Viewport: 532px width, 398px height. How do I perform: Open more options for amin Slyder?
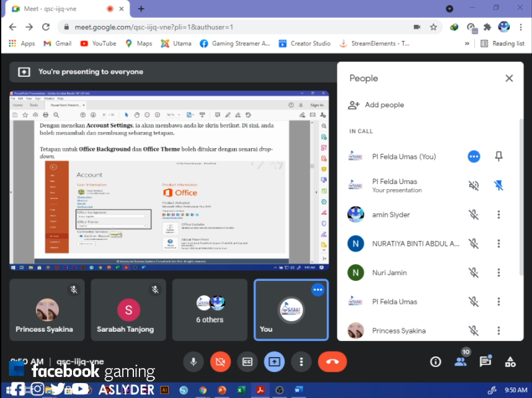499,214
